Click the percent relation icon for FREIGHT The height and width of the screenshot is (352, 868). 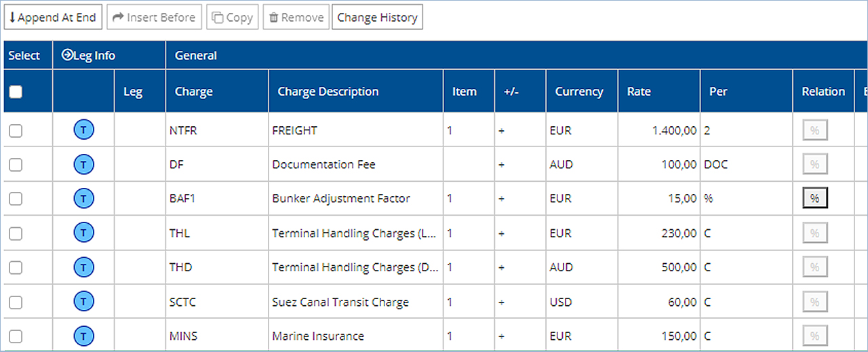pos(814,130)
